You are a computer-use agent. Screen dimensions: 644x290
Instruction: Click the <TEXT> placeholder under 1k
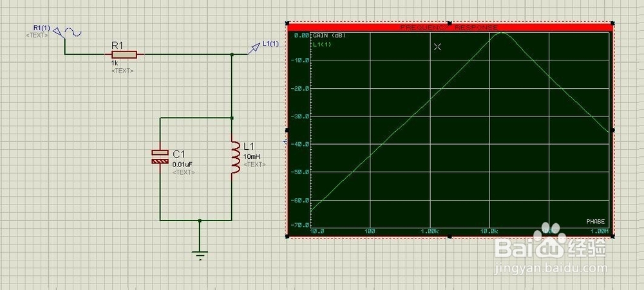coord(122,71)
